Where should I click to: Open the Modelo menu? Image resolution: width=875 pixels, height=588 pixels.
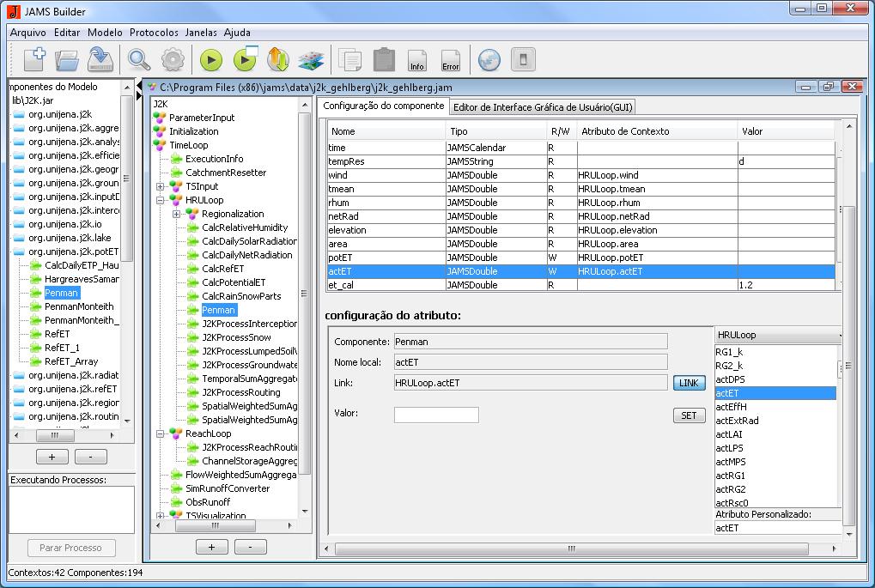click(105, 33)
